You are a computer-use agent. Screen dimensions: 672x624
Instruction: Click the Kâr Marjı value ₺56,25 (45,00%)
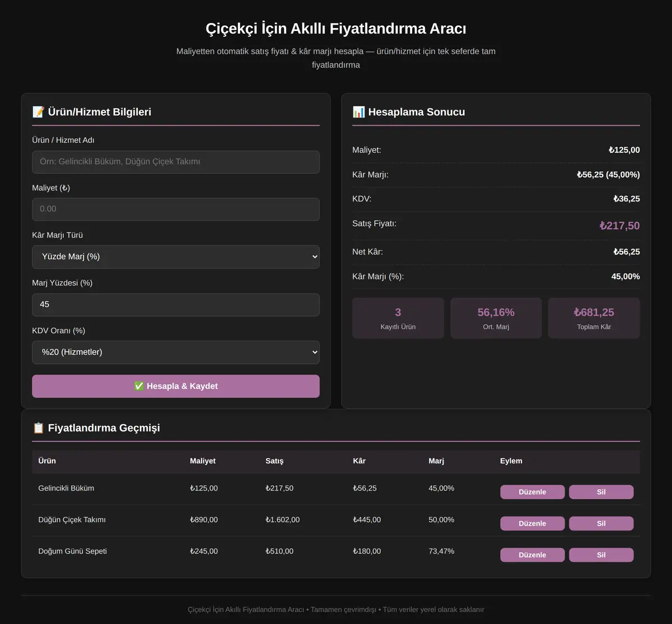click(x=608, y=175)
